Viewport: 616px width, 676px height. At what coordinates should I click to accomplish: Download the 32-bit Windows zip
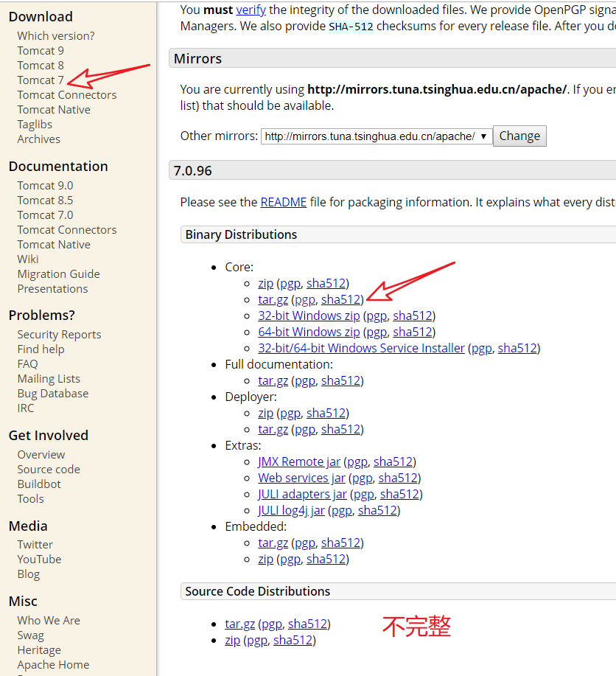(309, 316)
